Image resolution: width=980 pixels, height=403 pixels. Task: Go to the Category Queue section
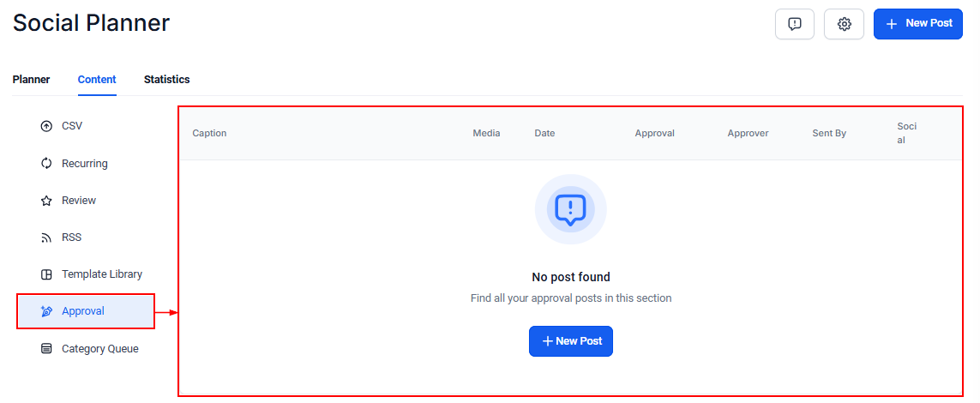99,349
